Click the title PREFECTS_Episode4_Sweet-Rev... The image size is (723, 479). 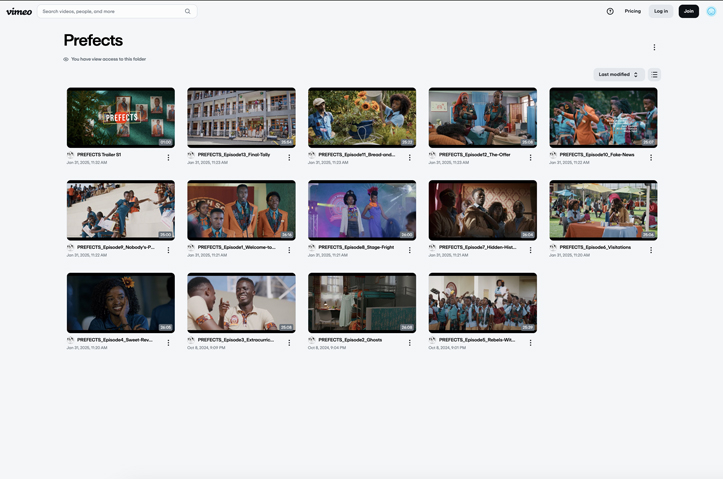[x=114, y=340]
